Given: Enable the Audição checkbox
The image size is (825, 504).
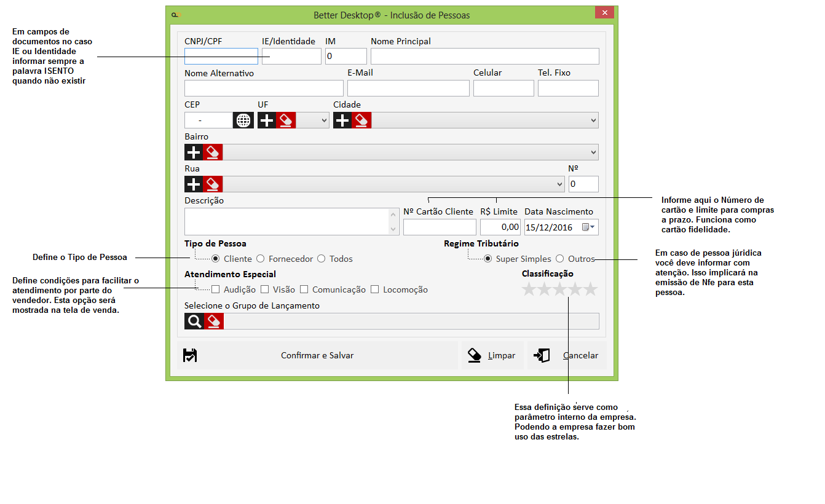Looking at the screenshot, I should (x=216, y=289).
